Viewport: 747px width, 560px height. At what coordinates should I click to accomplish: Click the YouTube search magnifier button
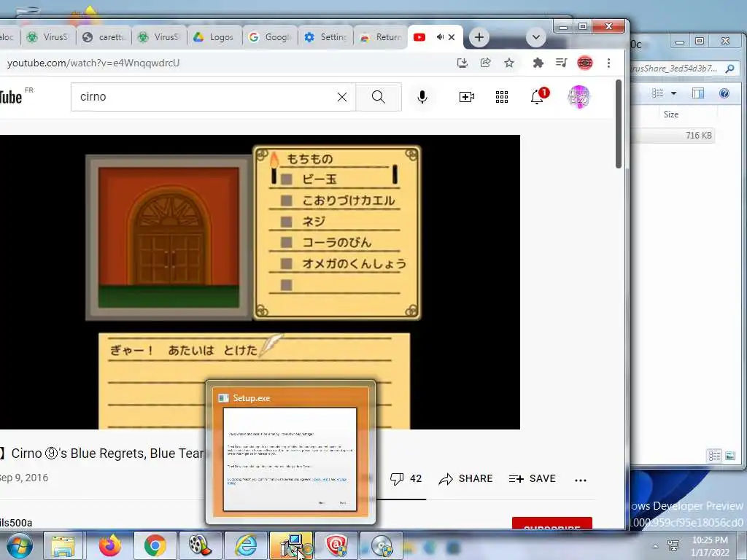pyautogui.click(x=379, y=97)
